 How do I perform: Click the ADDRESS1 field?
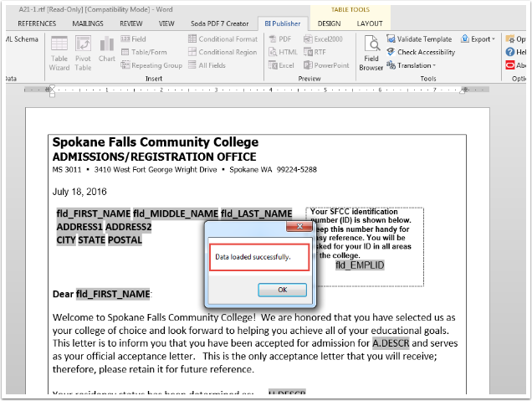tap(79, 227)
